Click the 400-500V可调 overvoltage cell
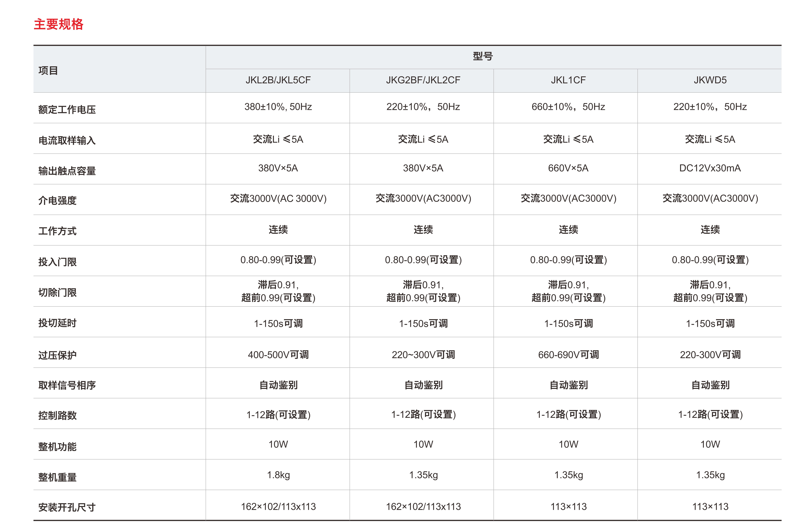The height and width of the screenshot is (532, 792). tap(278, 355)
